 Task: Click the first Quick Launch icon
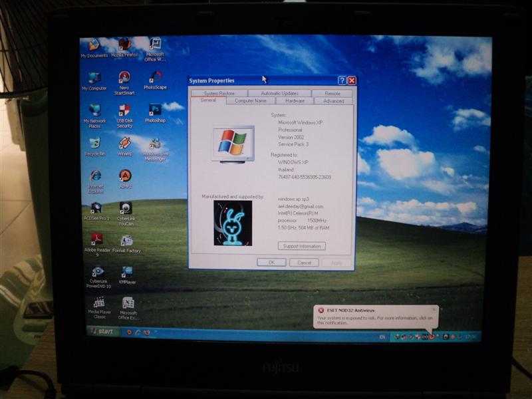coord(129,332)
